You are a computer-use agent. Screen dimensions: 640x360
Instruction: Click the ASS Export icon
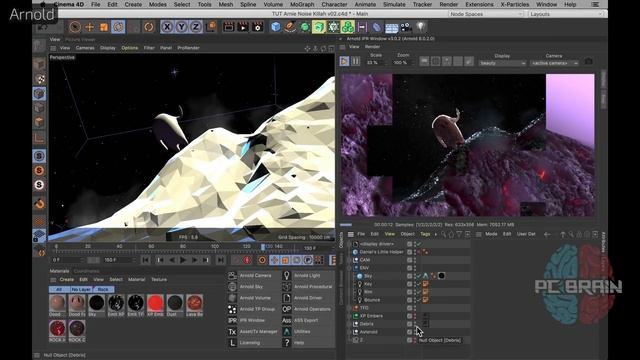287,320
